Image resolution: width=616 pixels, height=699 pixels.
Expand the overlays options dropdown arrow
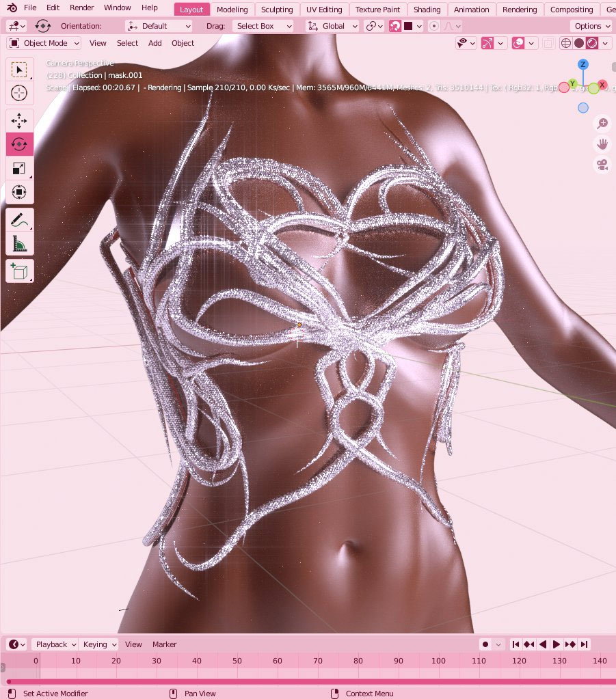click(x=531, y=43)
